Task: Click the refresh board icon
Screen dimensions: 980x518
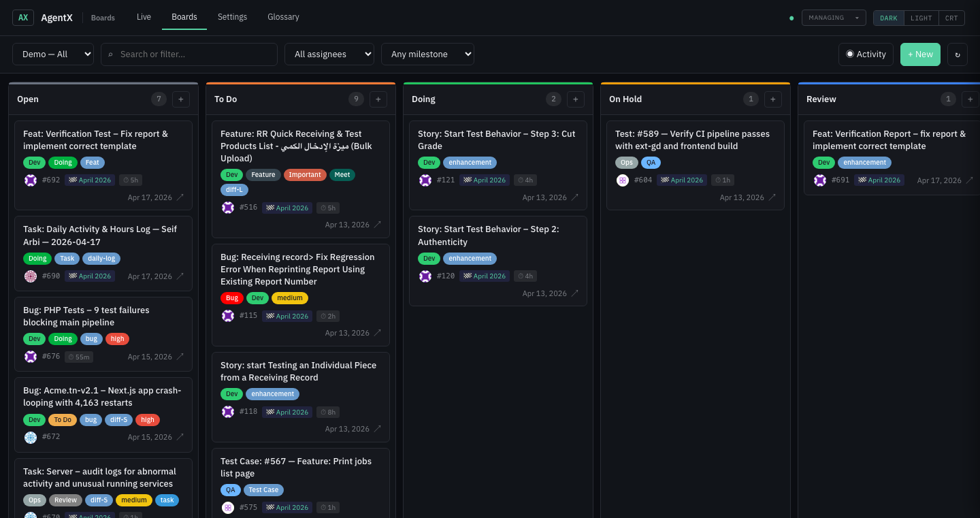Action: click(x=958, y=54)
